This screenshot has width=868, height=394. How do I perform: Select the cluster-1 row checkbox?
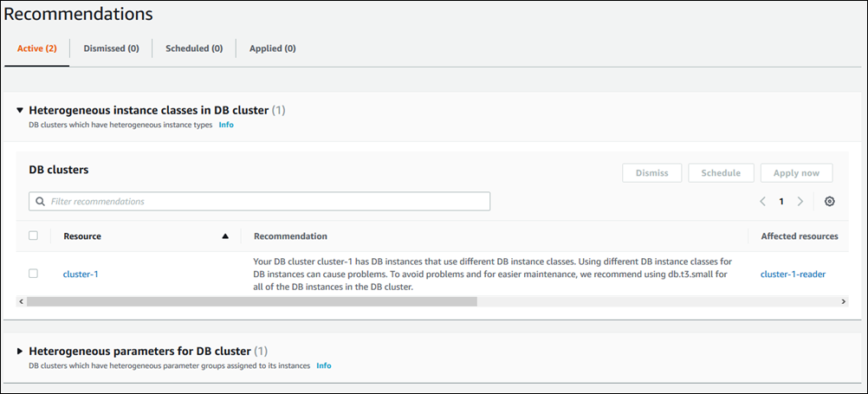pos(34,274)
